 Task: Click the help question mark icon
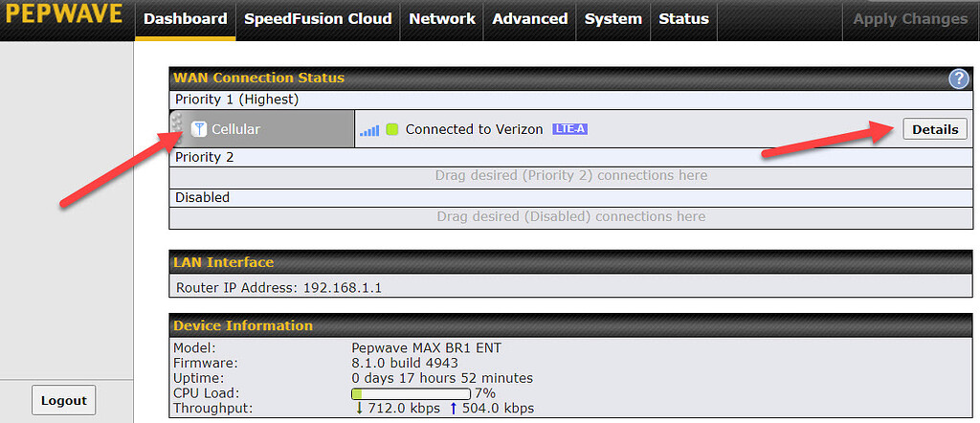(x=958, y=78)
